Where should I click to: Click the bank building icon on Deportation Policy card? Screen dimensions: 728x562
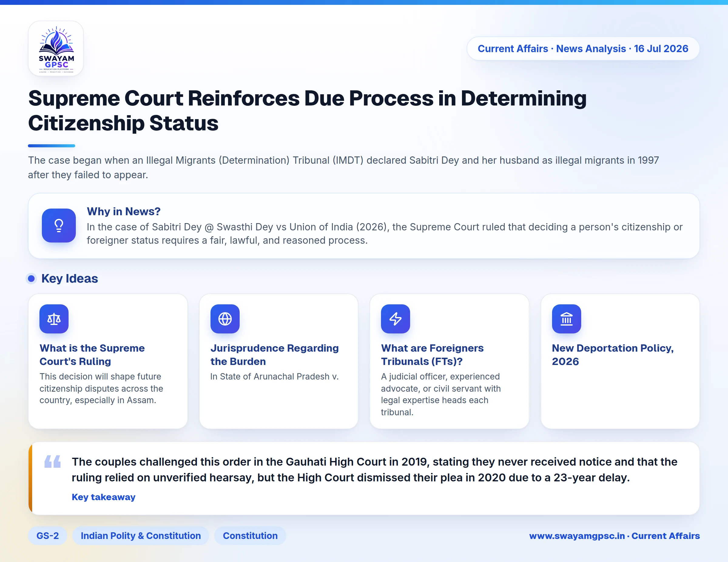coord(567,319)
